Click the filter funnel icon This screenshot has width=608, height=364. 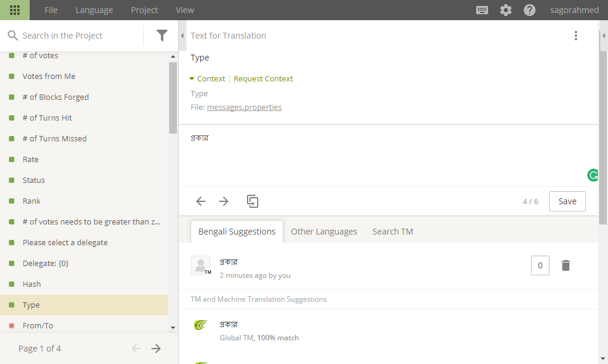point(161,36)
